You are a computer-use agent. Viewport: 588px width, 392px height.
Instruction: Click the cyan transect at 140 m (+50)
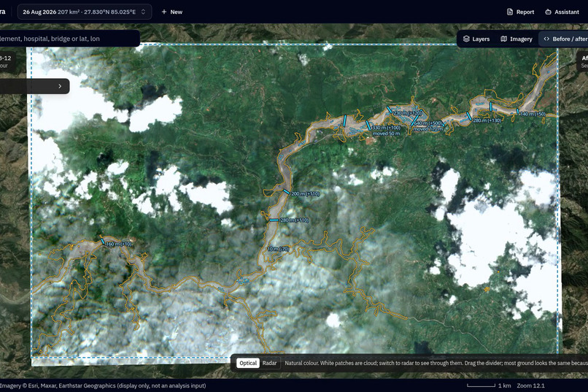518,112
